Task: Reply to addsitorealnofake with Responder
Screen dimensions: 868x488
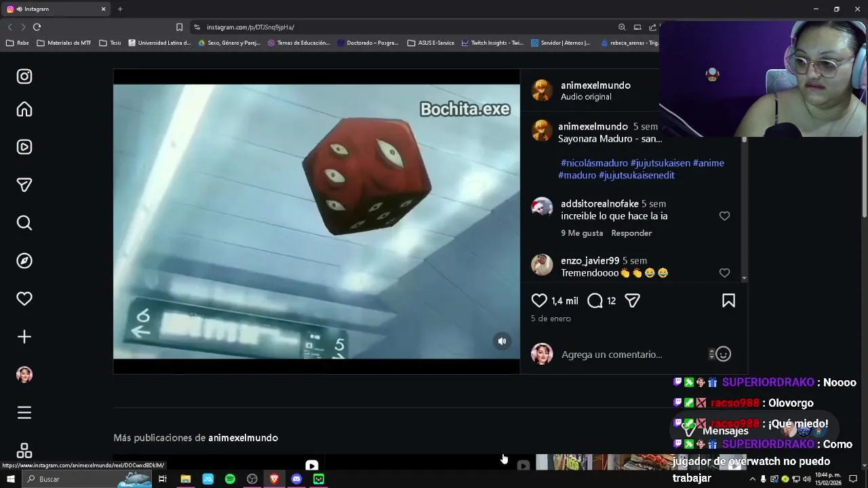Action: (x=631, y=233)
